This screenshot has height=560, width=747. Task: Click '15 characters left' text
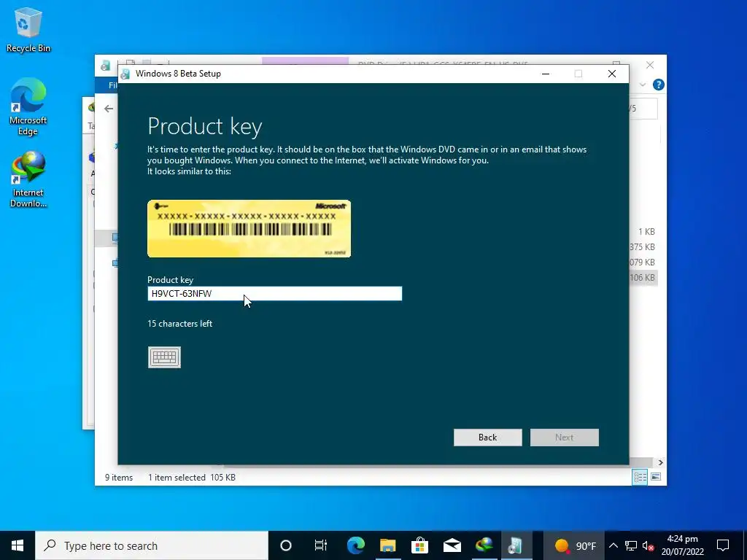click(x=179, y=324)
